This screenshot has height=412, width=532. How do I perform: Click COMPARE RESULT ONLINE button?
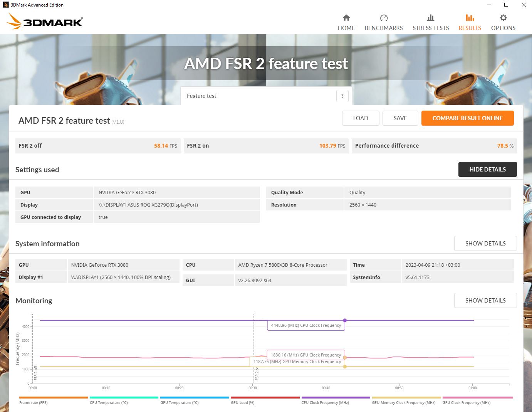[468, 118]
